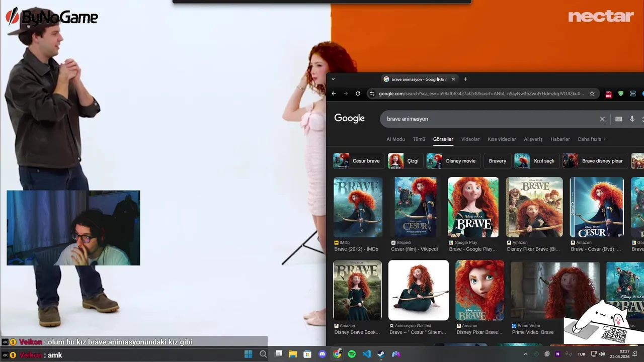The height and width of the screenshot is (362, 644).
Task: Expand the tab search dropdown arrow
Action: coord(333,79)
